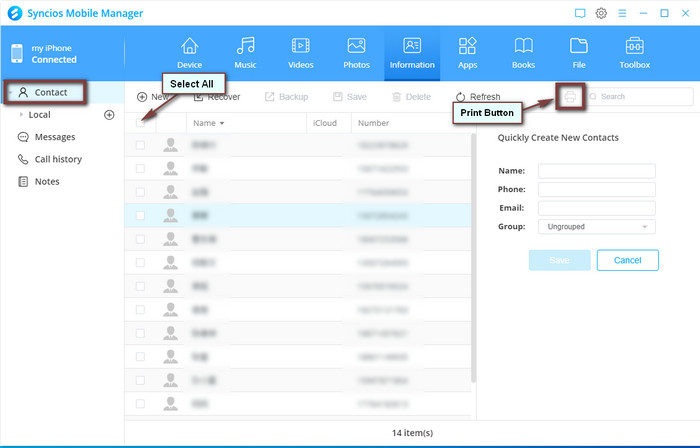
Task: Check the third contact row checkbox
Action: pyautogui.click(x=140, y=192)
